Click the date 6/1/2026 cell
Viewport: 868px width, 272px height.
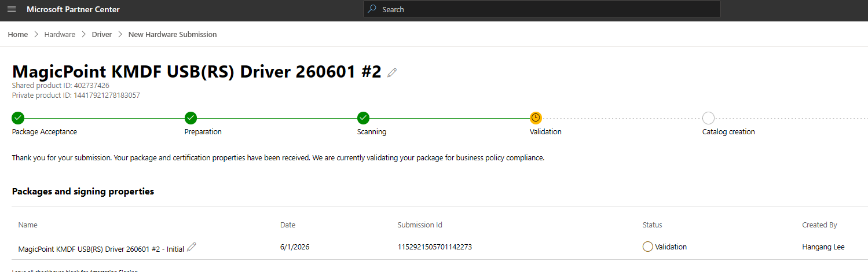click(295, 247)
